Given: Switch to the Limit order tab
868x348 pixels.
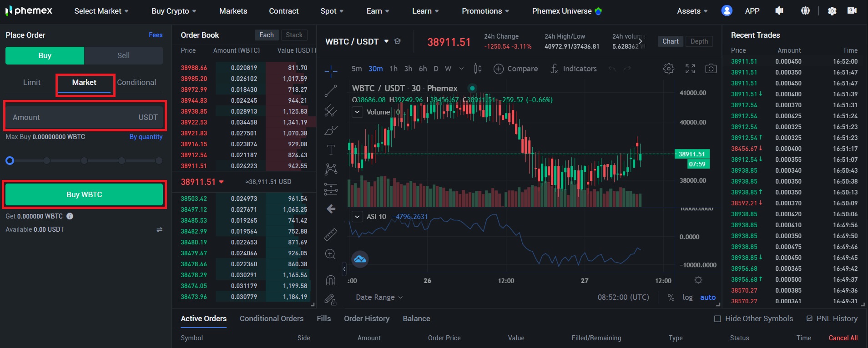Looking at the screenshot, I should (x=32, y=82).
